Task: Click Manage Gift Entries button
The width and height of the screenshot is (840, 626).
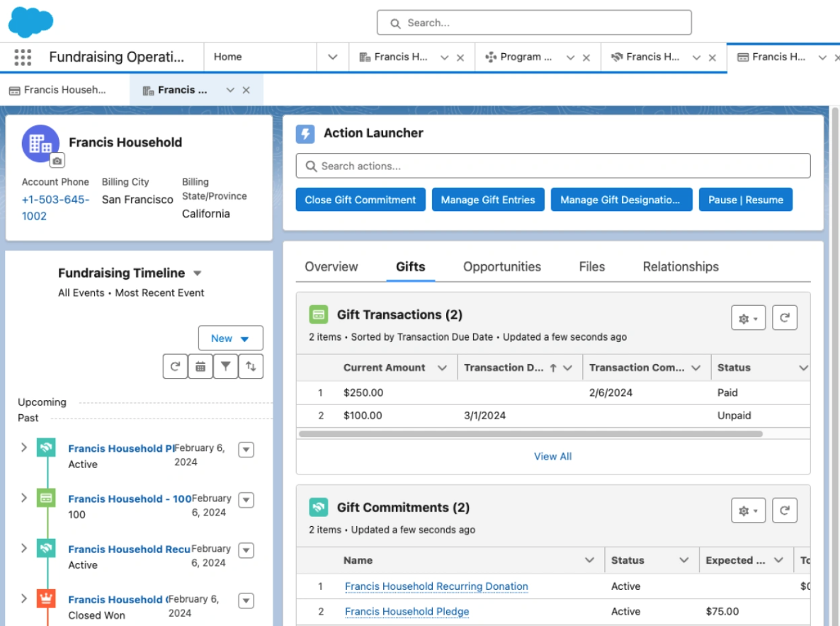Action: (x=488, y=200)
